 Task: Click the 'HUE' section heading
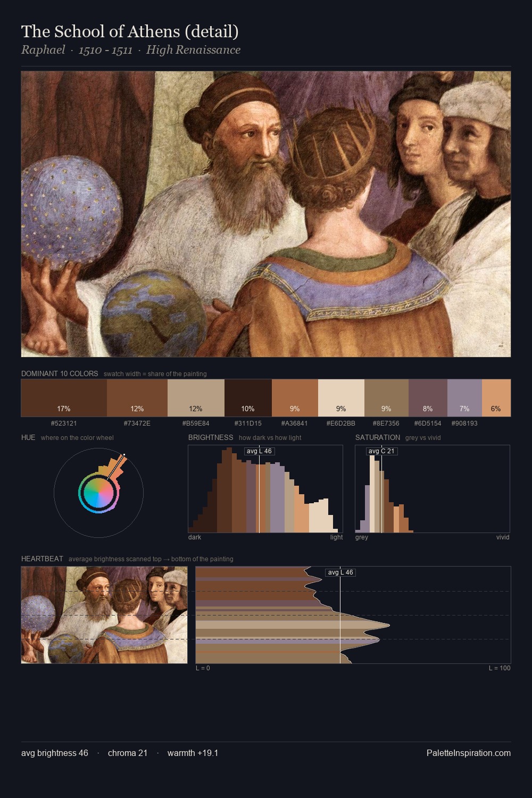point(28,437)
